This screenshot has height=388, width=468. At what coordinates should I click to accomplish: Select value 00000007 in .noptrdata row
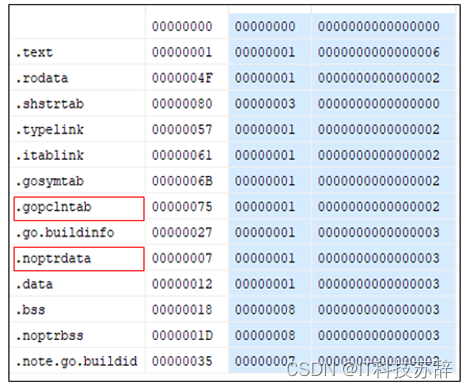(182, 259)
